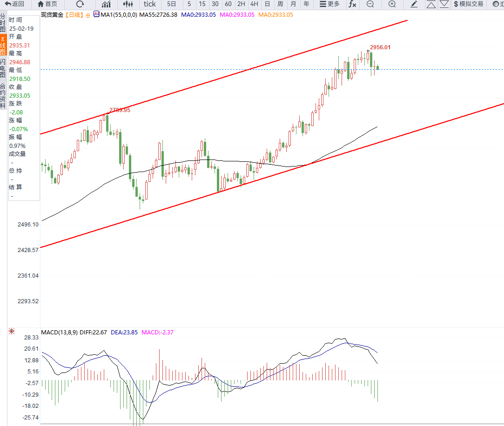This screenshot has height=426, width=504.
Task: Activate the pencil drawing tool
Action: [414, 4]
